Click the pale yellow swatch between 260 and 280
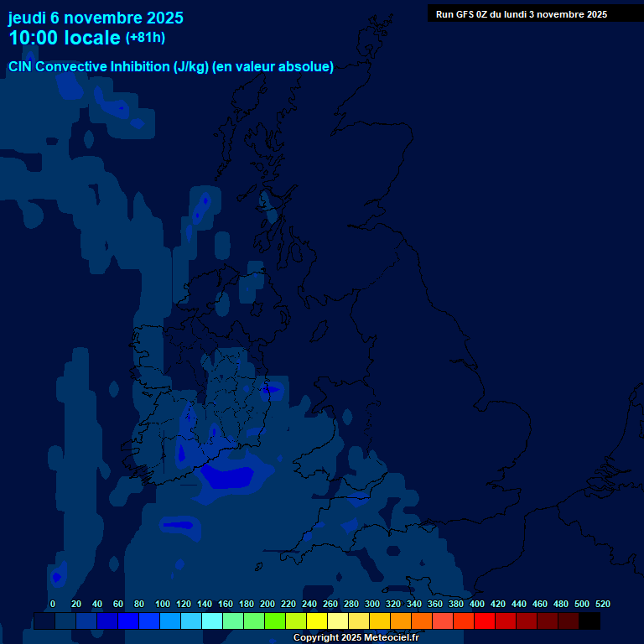The height and width of the screenshot is (644, 644). (x=338, y=621)
